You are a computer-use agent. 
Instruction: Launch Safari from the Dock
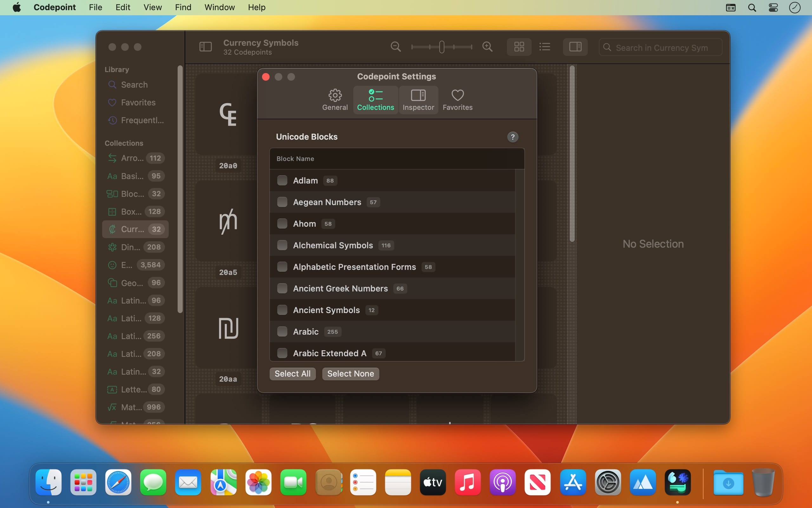pos(118,483)
